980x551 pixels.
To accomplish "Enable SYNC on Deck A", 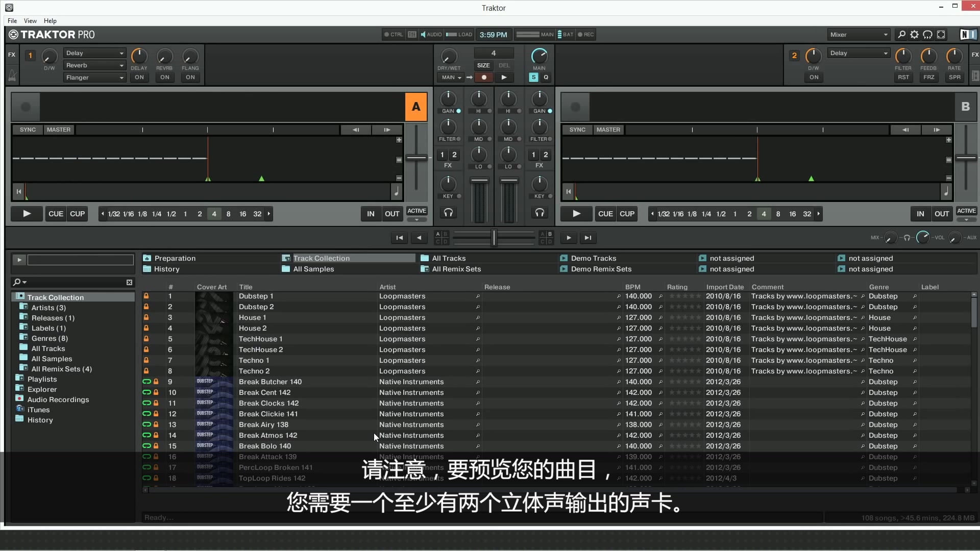I will click(x=28, y=130).
